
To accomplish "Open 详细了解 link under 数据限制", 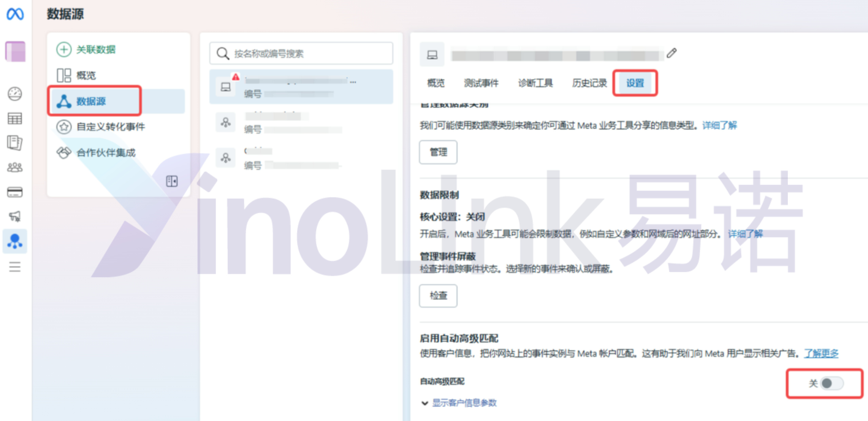I will pyautogui.click(x=745, y=234).
